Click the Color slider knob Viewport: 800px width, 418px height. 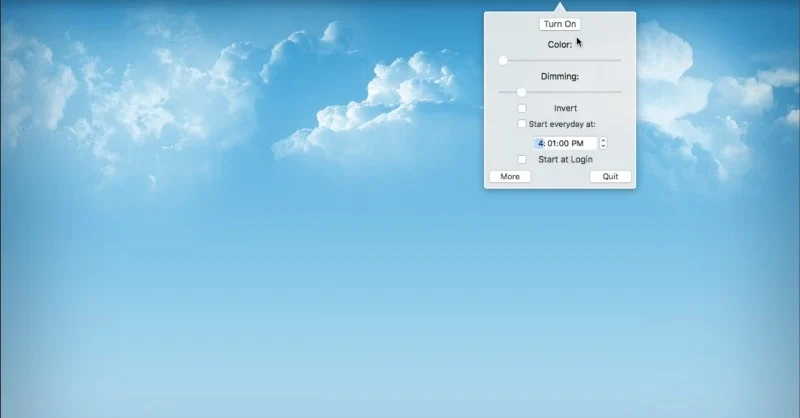point(503,60)
